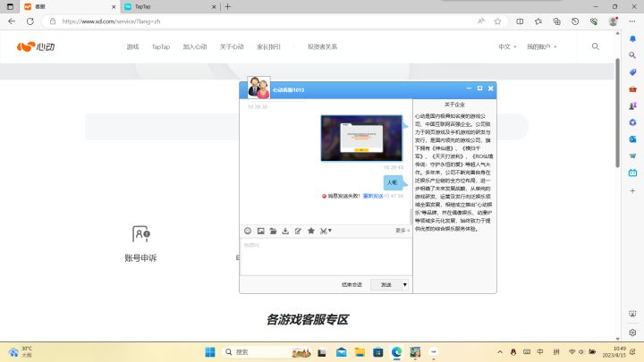Open the 加入心动 navigation item
The width and height of the screenshot is (644, 362).
195,46
